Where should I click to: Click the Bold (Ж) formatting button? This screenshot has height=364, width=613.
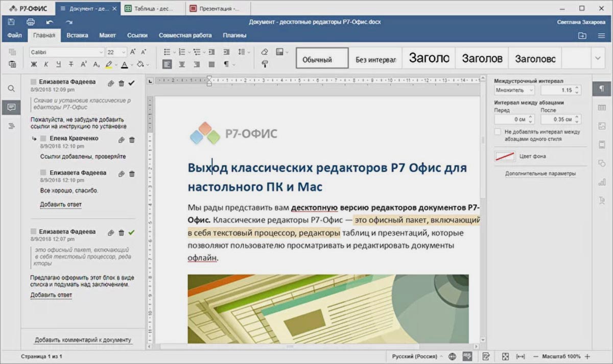click(34, 64)
